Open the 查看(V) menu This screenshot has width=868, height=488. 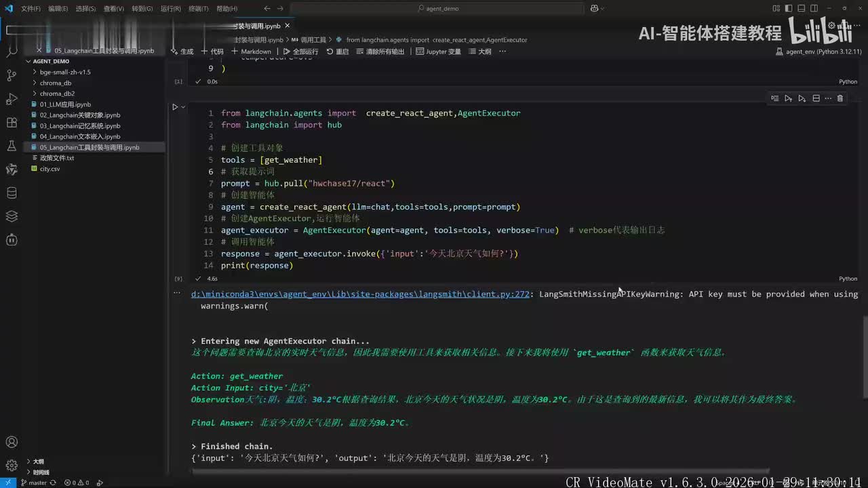pos(114,9)
